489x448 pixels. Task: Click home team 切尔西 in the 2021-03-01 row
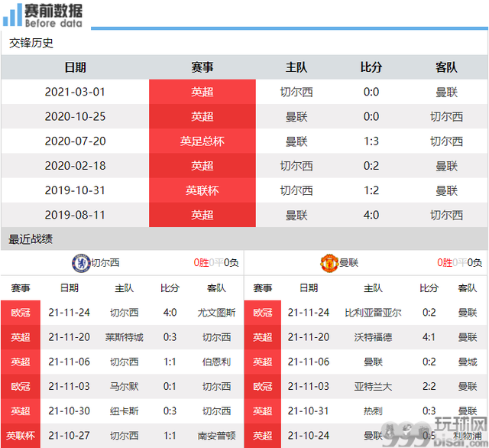[296, 92]
